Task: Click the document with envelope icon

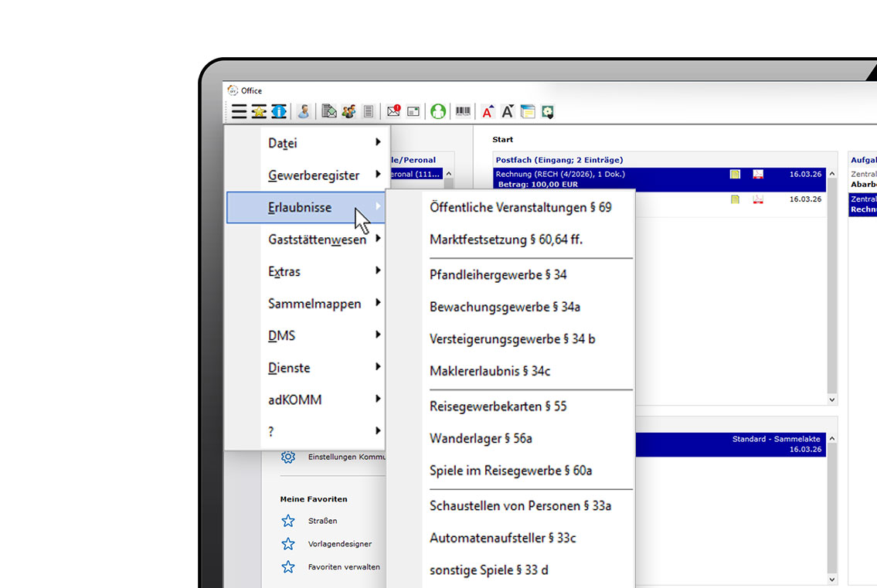Action: tap(329, 111)
